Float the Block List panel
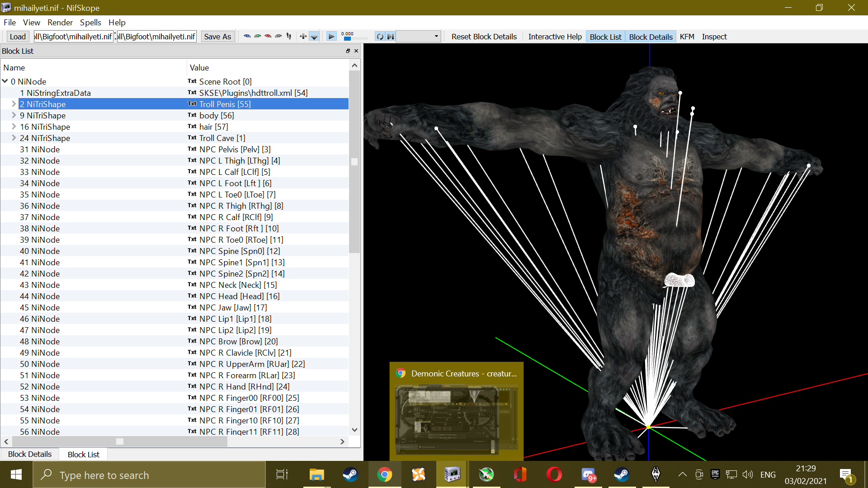The height and width of the screenshot is (488, 868). [x=348, y=51]
